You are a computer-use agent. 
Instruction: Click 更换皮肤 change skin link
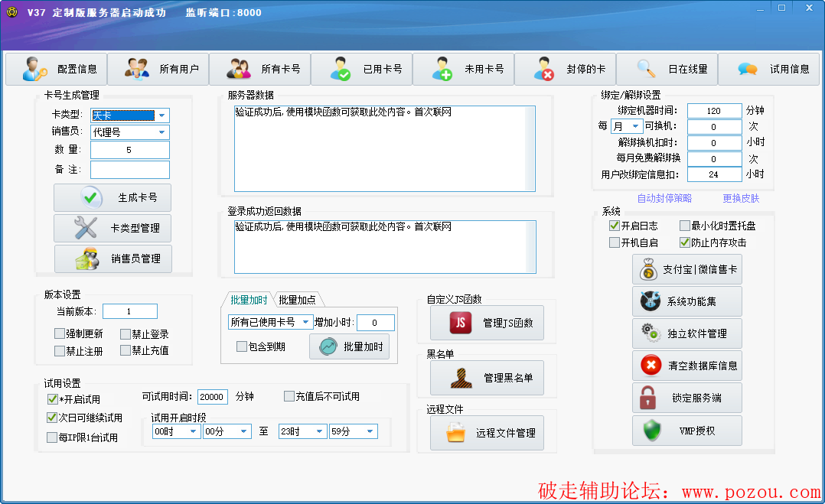(x=741, y=198)
